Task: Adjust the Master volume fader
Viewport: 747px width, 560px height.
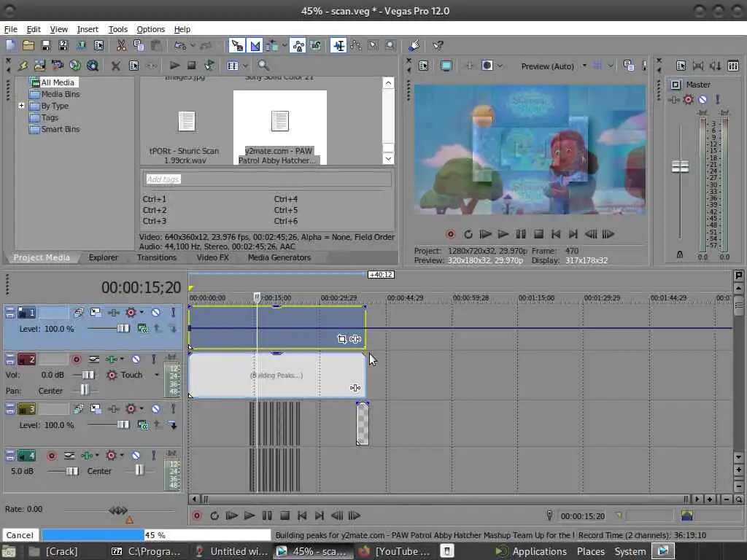Action: (680, 166)
